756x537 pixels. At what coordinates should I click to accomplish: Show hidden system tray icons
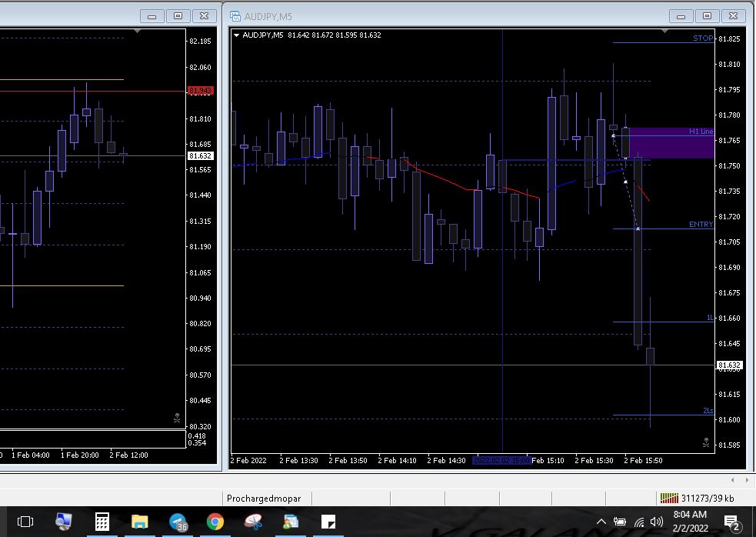pos(601,522)
